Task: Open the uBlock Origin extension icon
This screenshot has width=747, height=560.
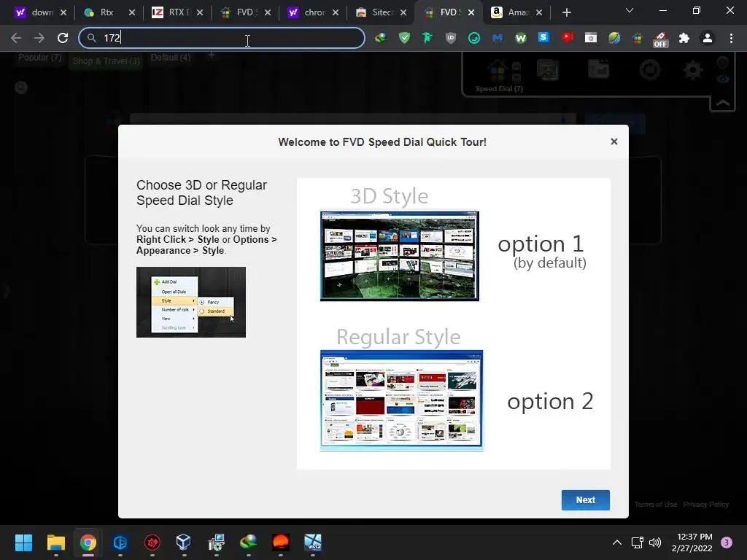Action: [450, 38]
